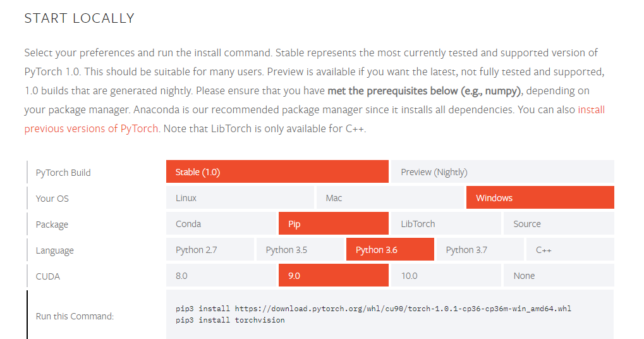This screenshot has height=339, width=644.
Task: Select Source as the package type
Action: (559, 224)
